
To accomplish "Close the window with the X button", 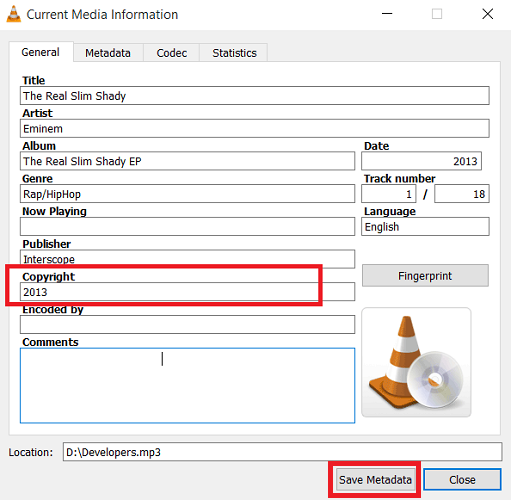I will click(x=488, y=14).
